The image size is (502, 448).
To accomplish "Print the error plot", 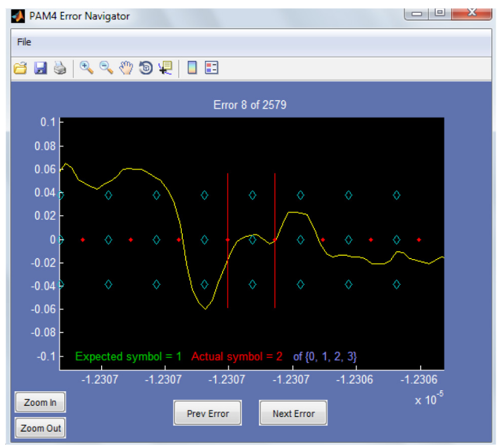I will click(61, 68).
